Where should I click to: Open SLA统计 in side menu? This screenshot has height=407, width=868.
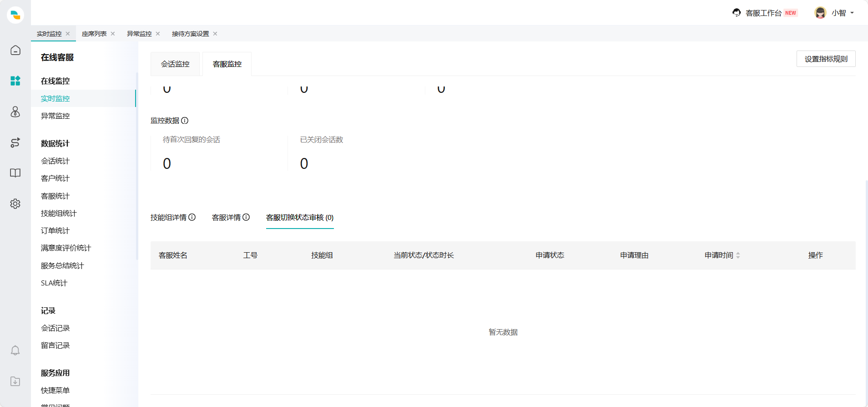[54, 283]
